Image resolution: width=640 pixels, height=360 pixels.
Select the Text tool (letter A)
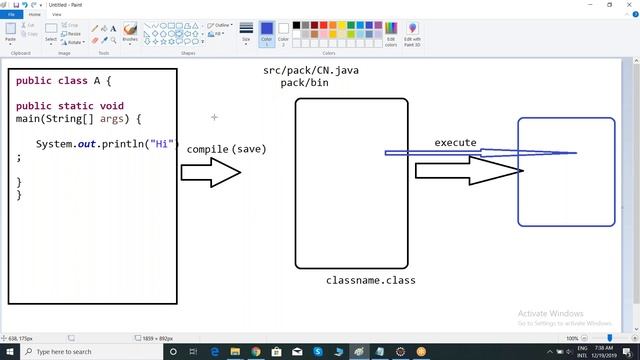pyautogui.click(x=113, y=29)
